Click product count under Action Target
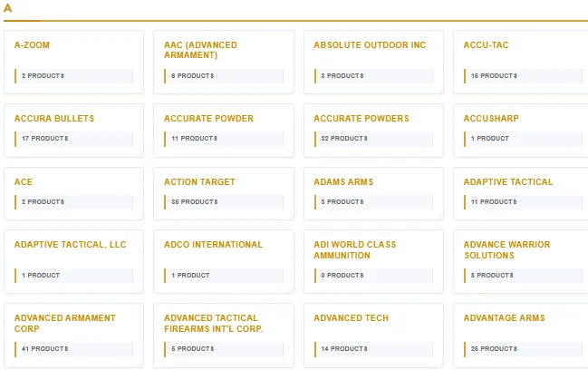The width and height of the screenshot is (588, 370). pyautogui.click(x=195, y=202)
